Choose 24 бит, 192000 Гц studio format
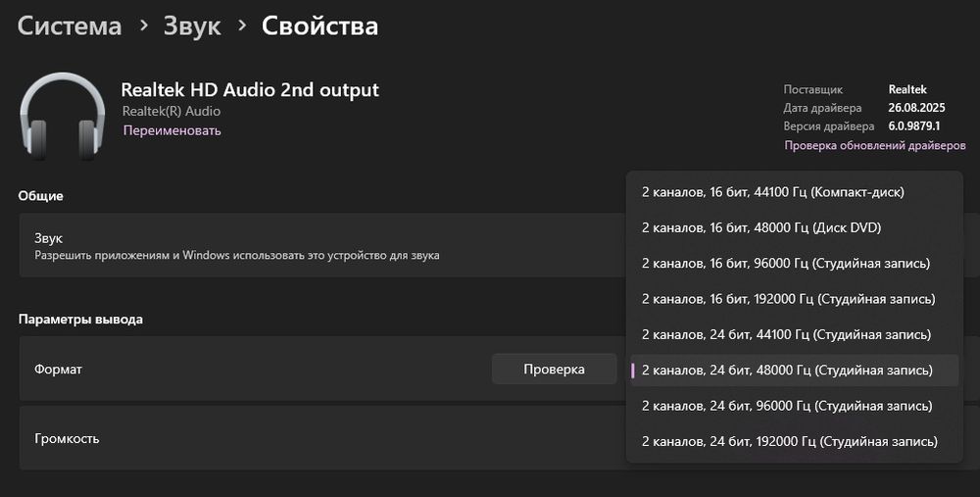 pos(789,441)
